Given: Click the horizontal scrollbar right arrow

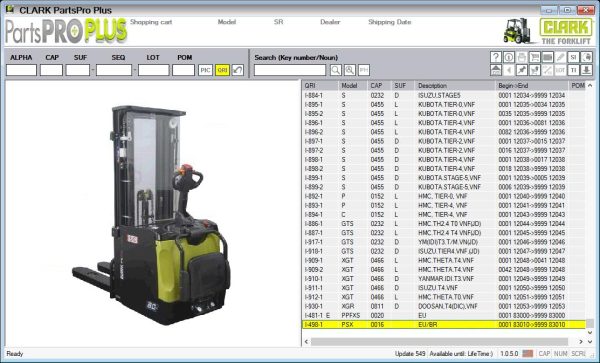Looking at the screenshot, I should [581, 342].
